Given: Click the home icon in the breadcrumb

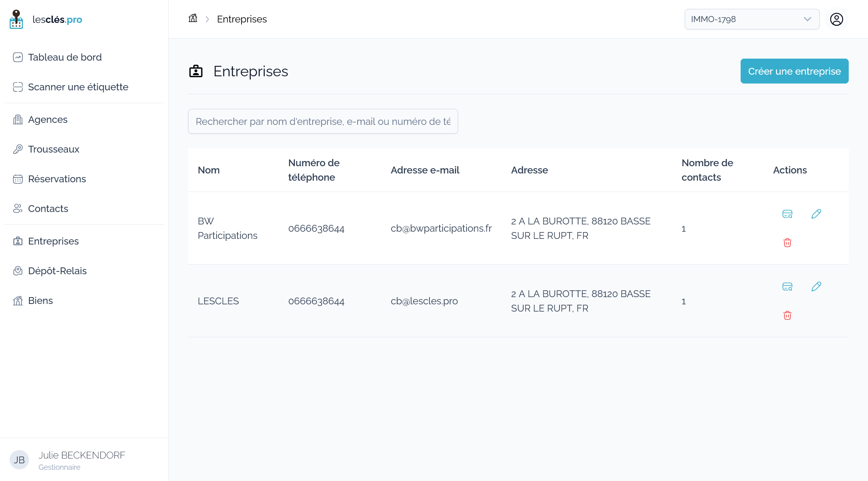Looking at the screenshot, I should 193,18.
